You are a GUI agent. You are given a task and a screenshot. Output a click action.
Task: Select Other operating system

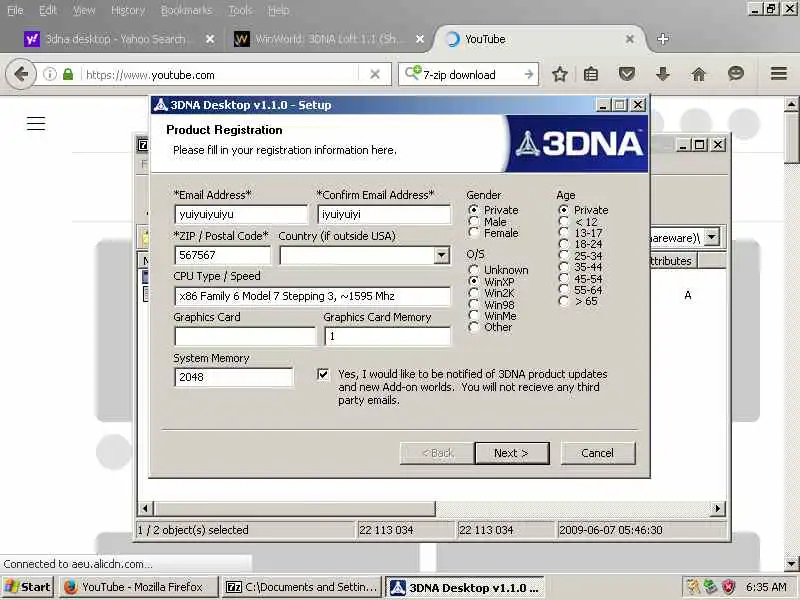(474, 327)
